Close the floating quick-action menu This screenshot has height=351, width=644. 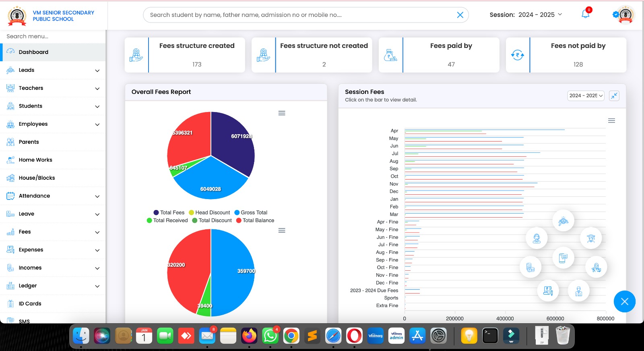coord(624,301)
